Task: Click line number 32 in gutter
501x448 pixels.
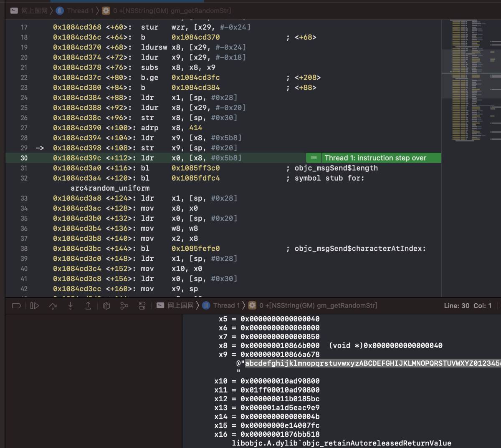Action: pos(24,178)
